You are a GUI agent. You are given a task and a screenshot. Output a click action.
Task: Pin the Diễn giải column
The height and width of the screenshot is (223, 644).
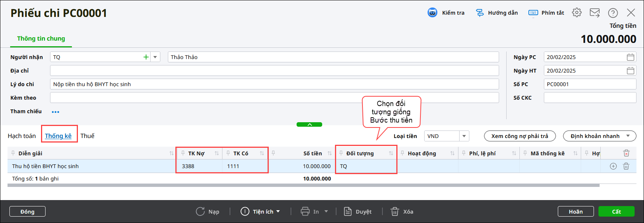13,153
